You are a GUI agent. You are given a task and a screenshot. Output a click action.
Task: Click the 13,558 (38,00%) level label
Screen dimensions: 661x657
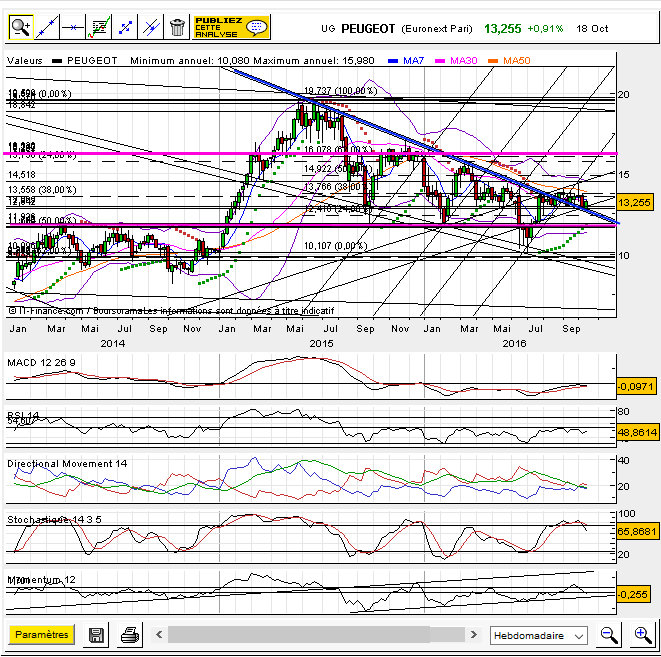click(x=42, y=190)
